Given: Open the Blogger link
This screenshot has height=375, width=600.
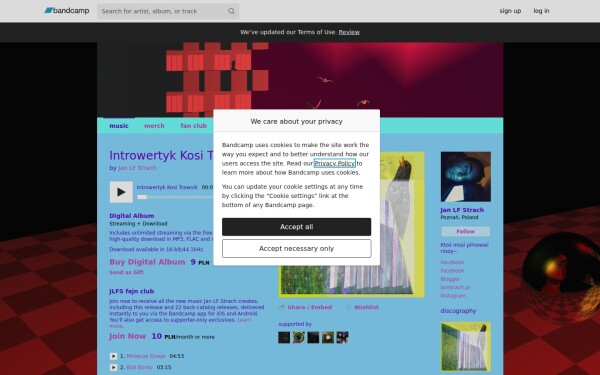Looking at the screenshot, I should (x=450, y=279).
